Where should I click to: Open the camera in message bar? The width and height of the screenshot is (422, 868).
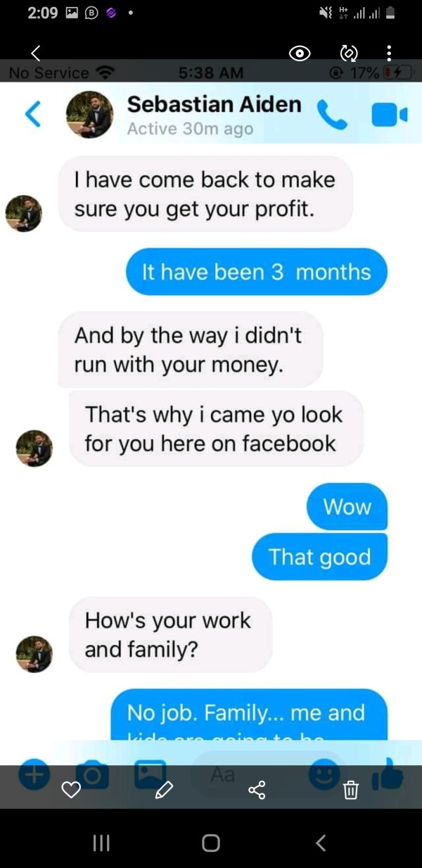[x=92, y=775]
